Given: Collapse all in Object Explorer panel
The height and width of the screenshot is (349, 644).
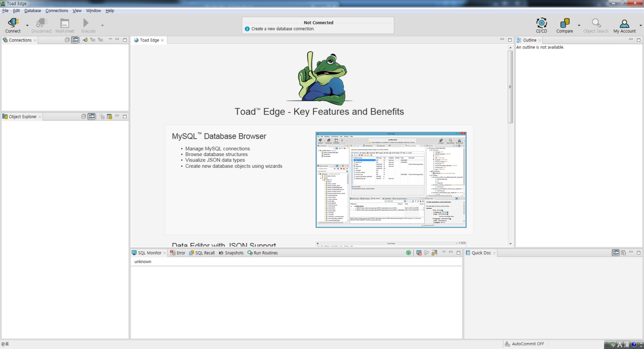Looking at the screenshot, I should [84, 116].
